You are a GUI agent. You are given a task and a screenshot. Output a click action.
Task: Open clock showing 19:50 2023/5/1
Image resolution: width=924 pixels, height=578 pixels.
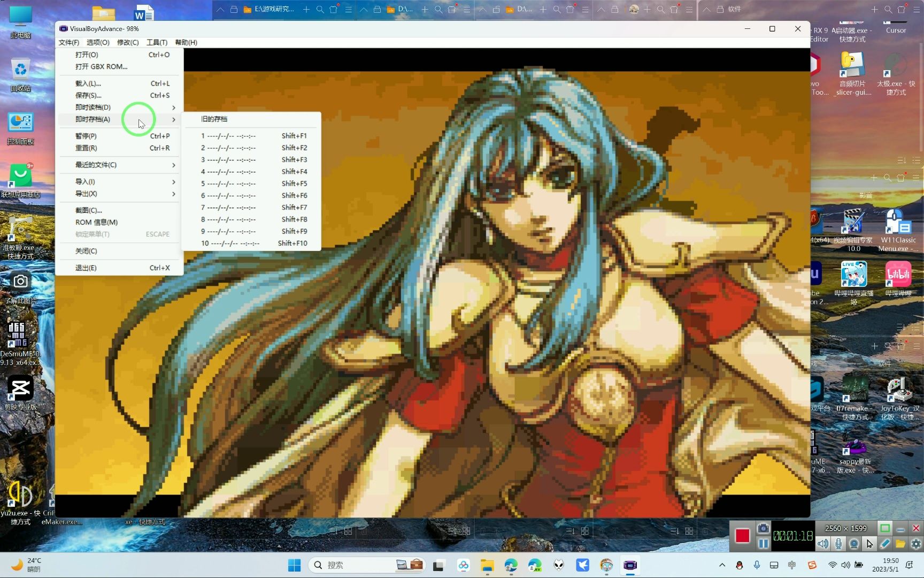coord(885,565)
